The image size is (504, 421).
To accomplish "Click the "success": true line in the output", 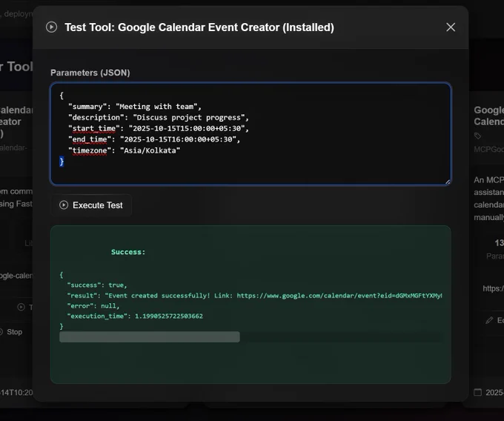I will pos(97,285).
